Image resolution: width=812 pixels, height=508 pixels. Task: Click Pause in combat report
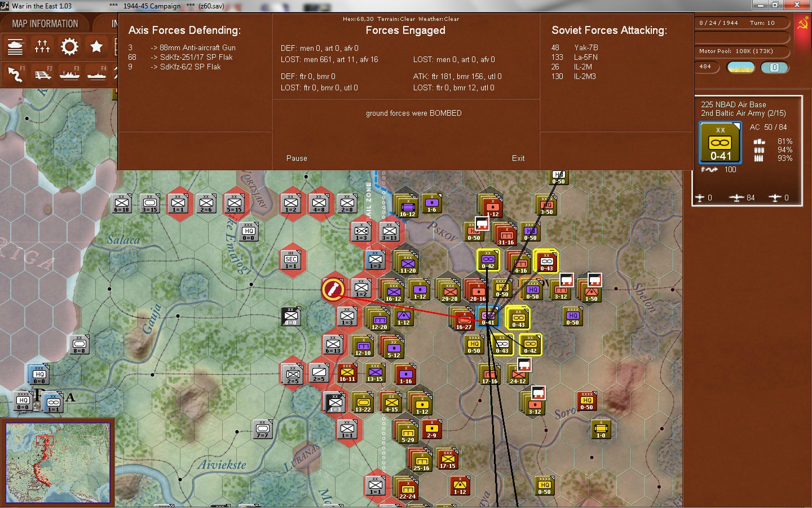297,158
